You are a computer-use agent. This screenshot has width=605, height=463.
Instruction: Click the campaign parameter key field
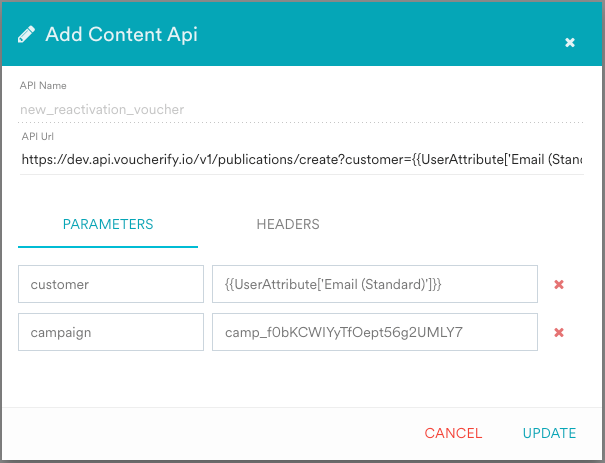[x=111, y=333]
